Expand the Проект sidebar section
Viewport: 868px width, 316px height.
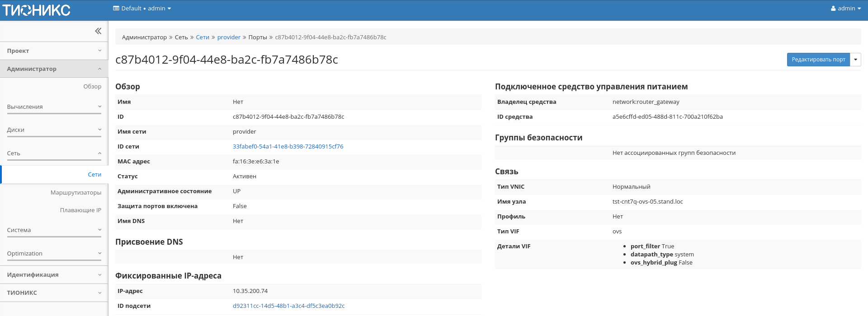[x=54, y=51]
